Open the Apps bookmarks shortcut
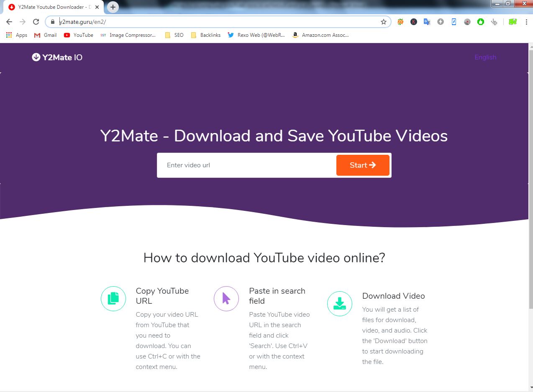Viewport: 533px width, 392px height. [17, 35]
